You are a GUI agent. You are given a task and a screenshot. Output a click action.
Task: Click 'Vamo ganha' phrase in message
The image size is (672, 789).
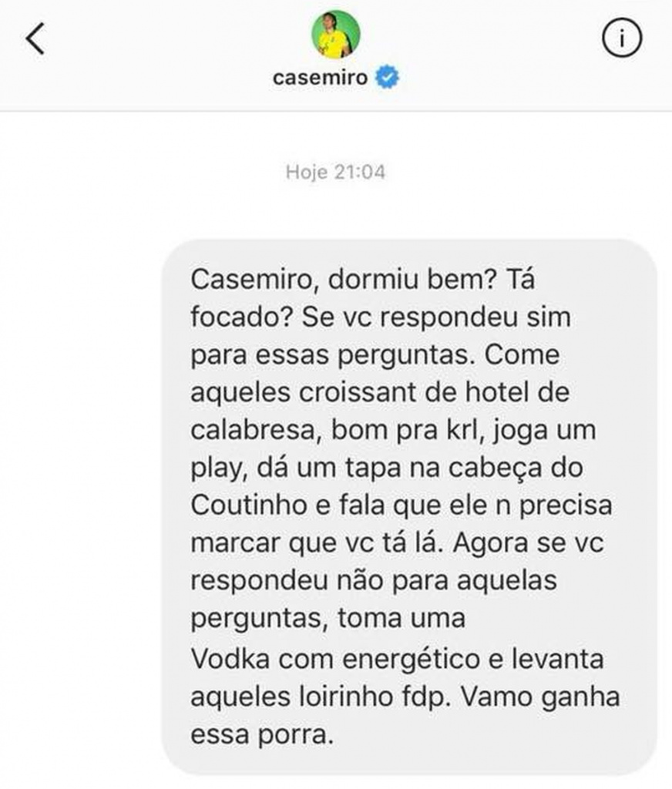540,697
